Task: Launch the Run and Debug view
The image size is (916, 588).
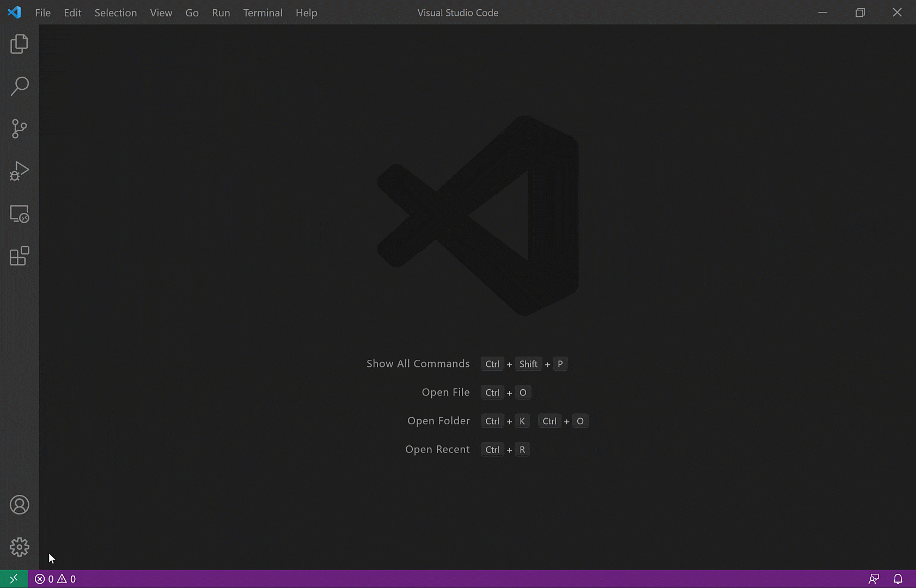Action: (20, 170)
